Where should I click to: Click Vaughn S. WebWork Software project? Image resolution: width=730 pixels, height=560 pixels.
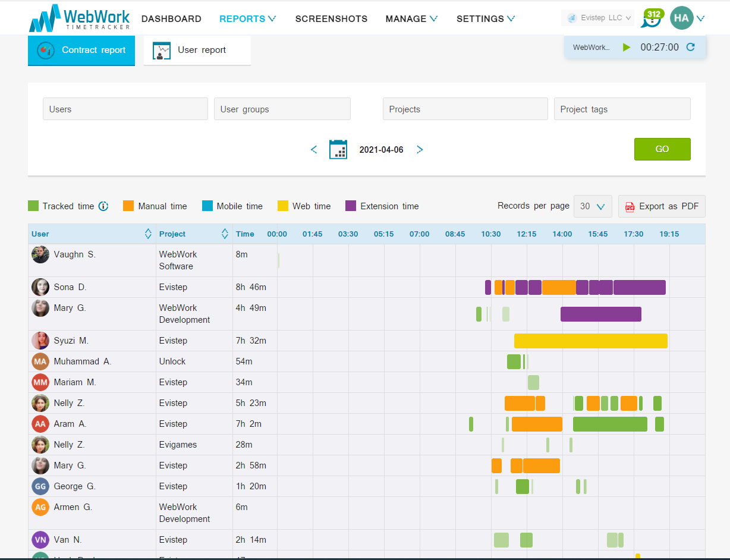[x=178, y=260]
